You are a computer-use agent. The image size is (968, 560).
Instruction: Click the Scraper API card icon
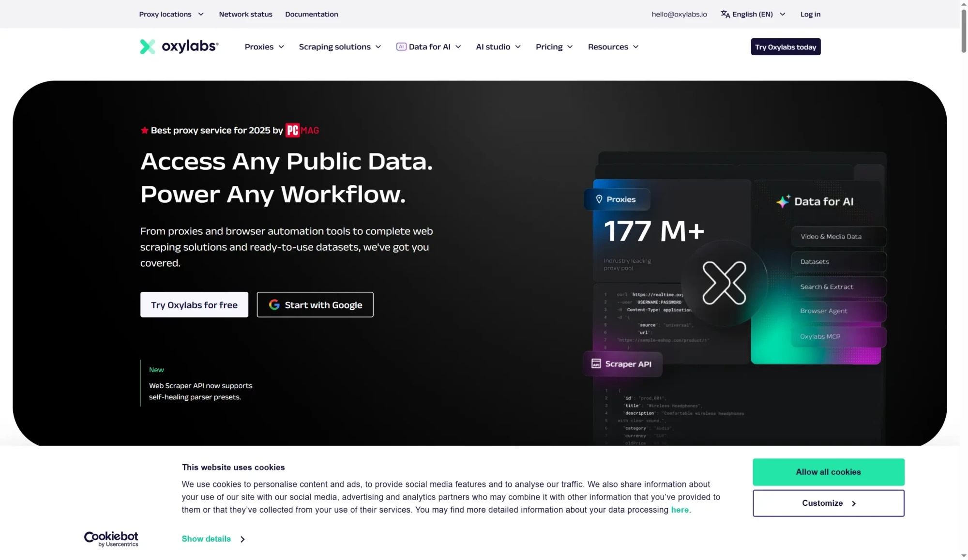pos(596,363)
